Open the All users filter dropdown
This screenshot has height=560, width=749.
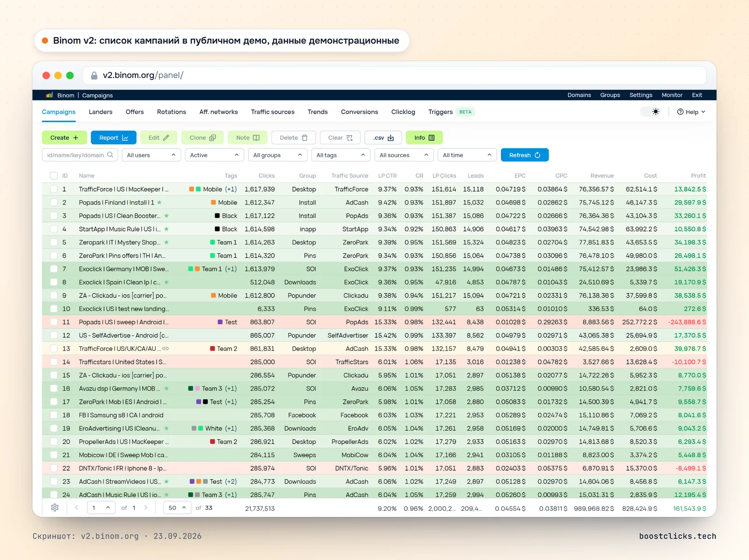(x=151, y=155)
